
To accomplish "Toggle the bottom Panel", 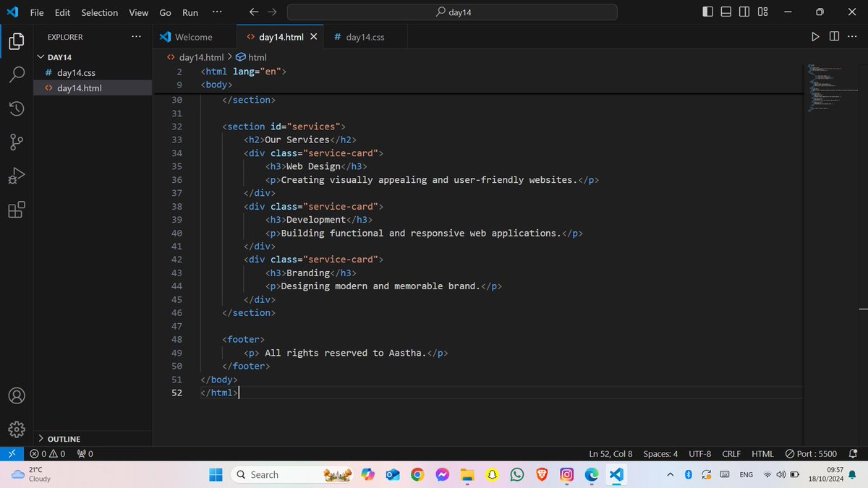I will tap(726, 12).
